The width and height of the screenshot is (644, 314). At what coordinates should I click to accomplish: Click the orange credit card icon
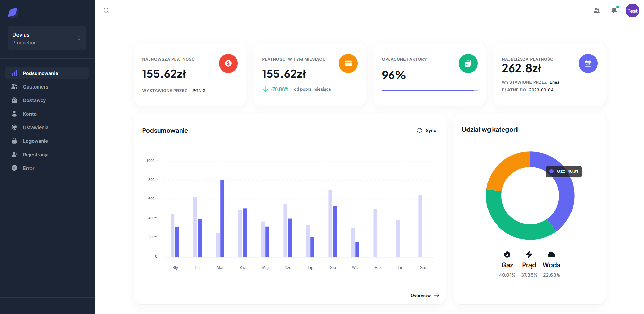[348, 63]
